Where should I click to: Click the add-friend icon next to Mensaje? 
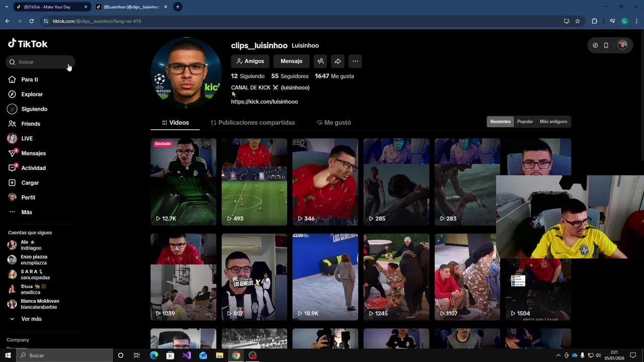pos(320,61)
